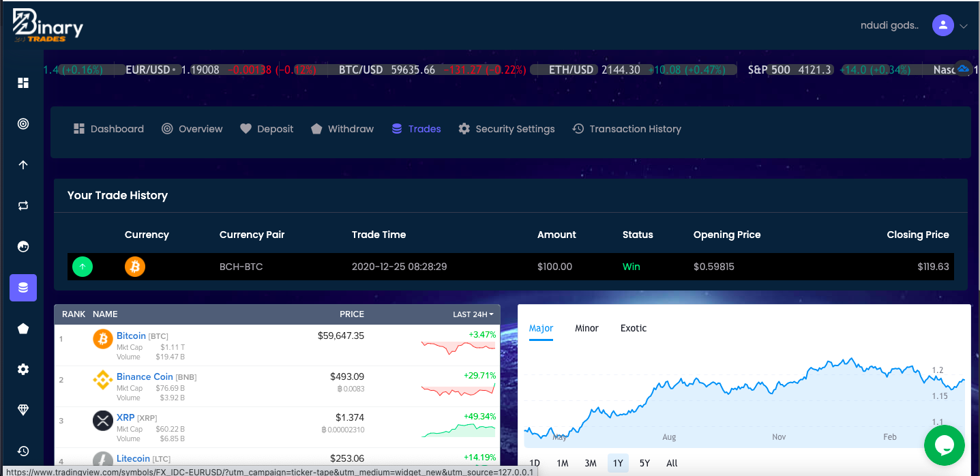Select the pentagon icon in sidebar

[x=23, y=329]
